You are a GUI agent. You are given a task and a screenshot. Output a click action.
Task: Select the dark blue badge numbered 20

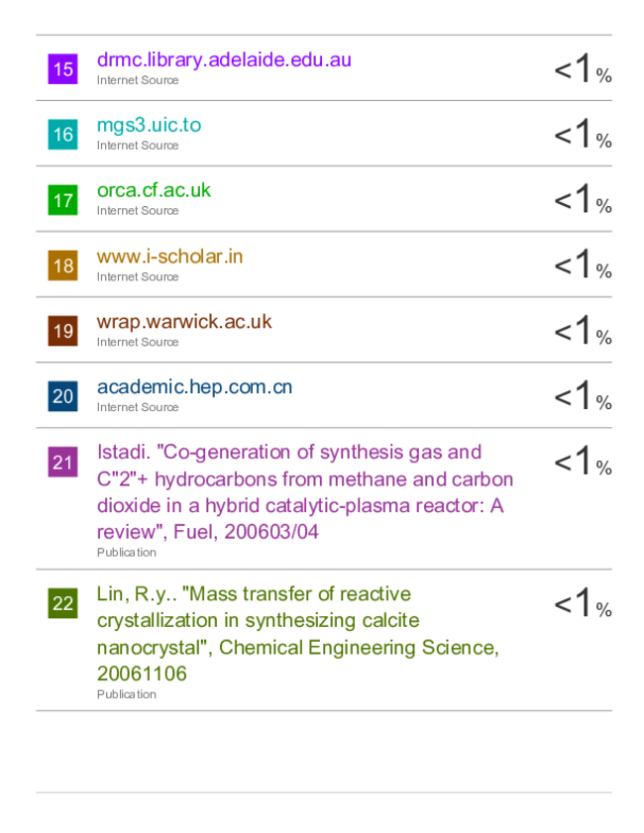(x=62, y=396)
